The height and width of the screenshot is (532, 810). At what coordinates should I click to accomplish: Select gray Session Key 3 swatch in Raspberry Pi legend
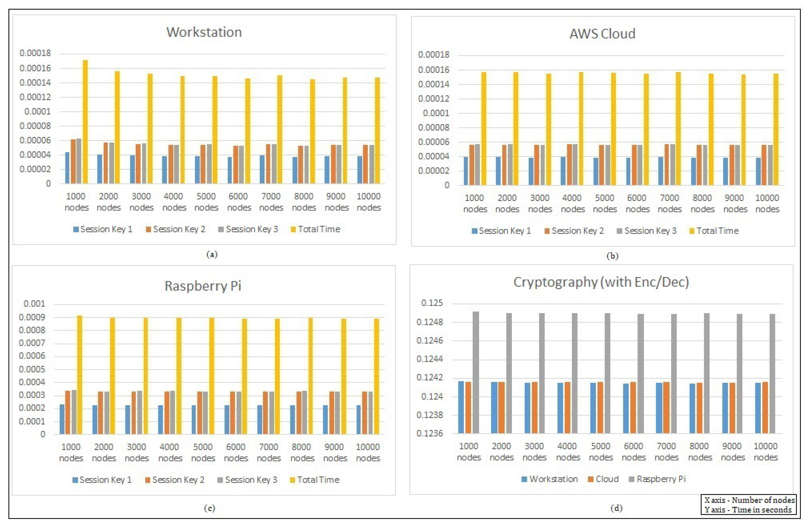(220, 480)
